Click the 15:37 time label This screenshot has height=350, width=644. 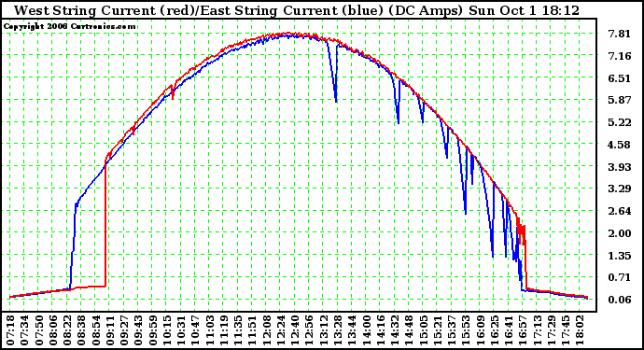452,330
